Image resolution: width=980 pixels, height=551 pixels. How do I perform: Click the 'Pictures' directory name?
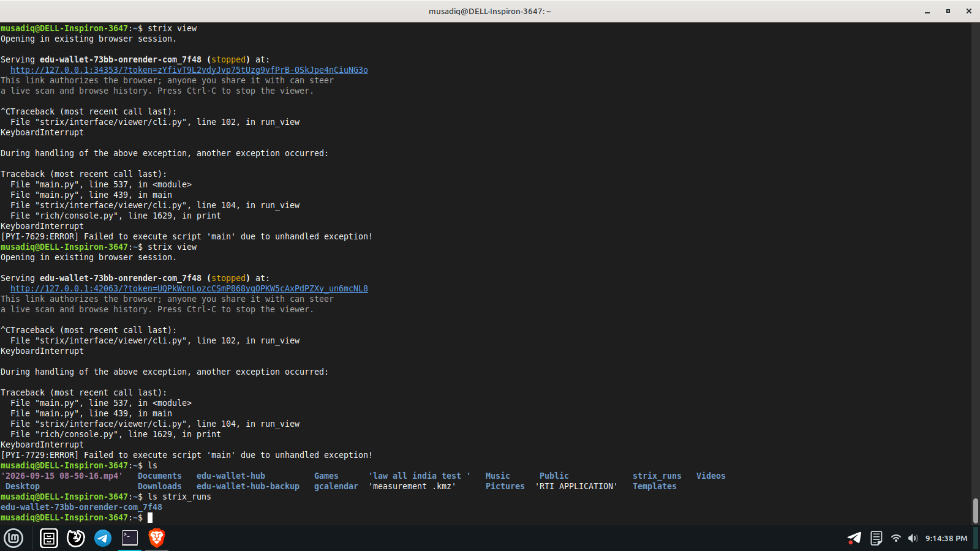505,486
